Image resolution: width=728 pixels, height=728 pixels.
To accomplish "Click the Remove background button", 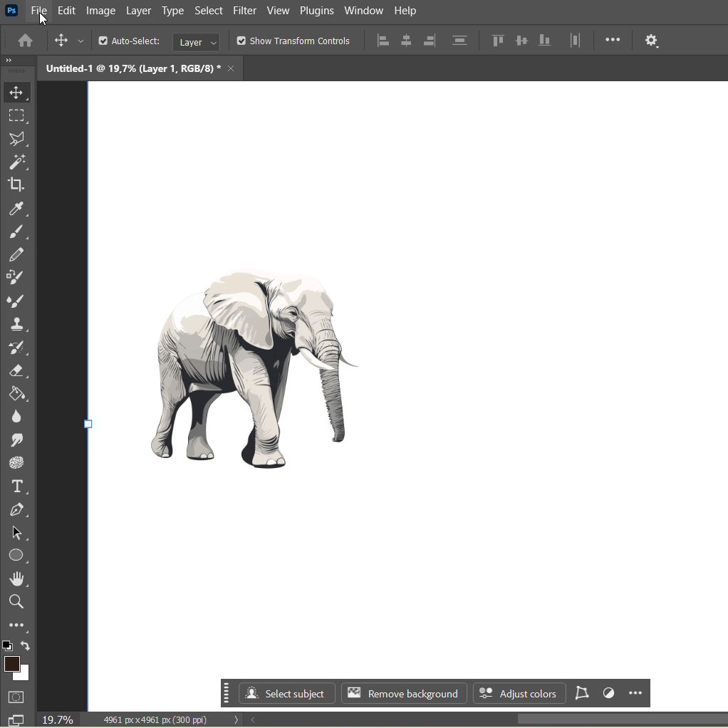I will click(x=404, y=694).
